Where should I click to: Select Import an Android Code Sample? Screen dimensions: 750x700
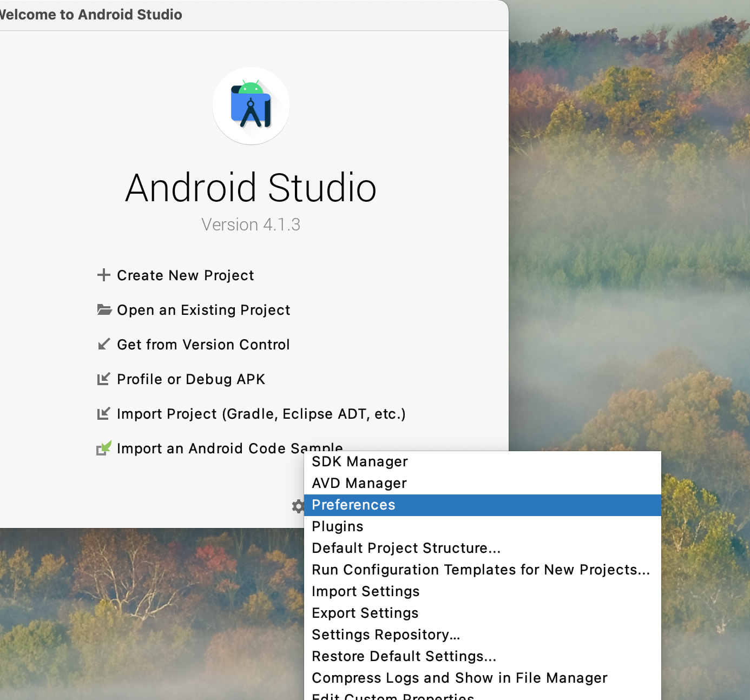(x=230, y=448)
